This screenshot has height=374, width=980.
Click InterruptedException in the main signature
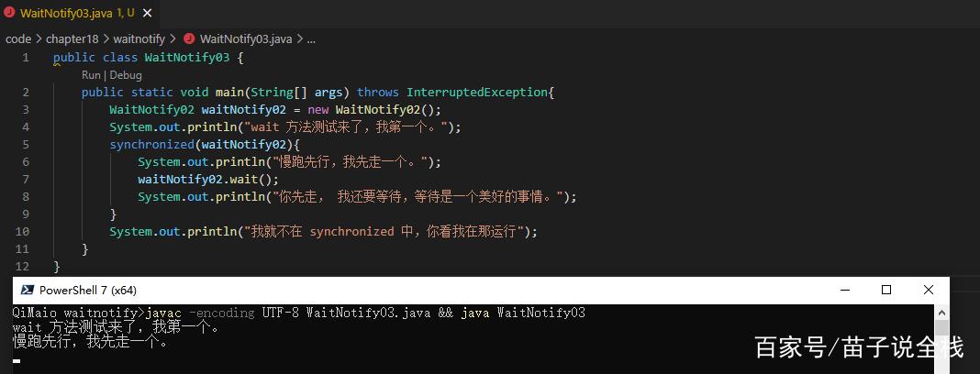[x=477, y=93]
